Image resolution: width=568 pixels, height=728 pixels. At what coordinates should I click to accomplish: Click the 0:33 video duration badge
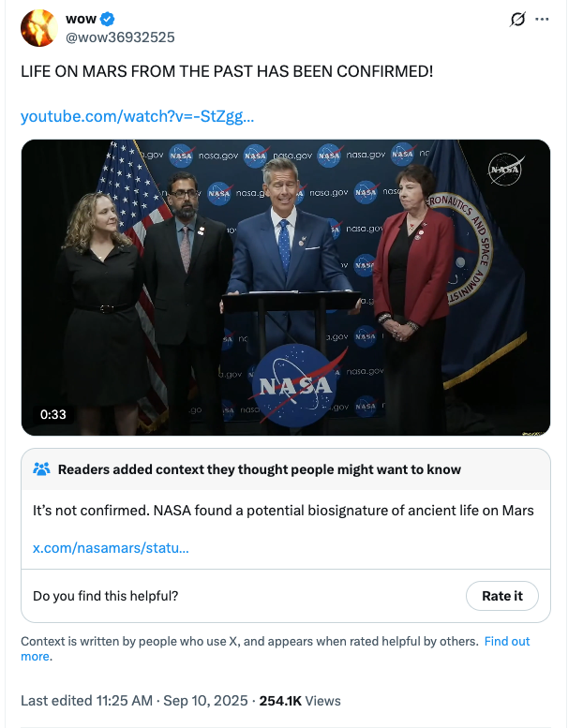tap(53, 414)
